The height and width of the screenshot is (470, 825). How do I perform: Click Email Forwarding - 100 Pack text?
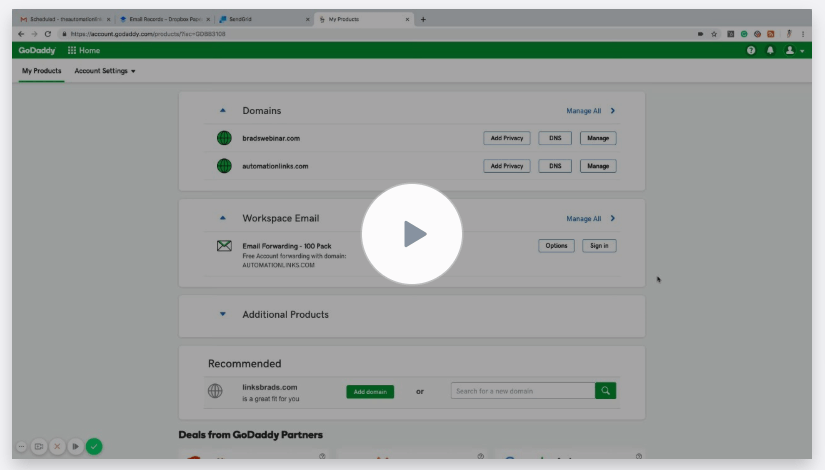point(287,246)
